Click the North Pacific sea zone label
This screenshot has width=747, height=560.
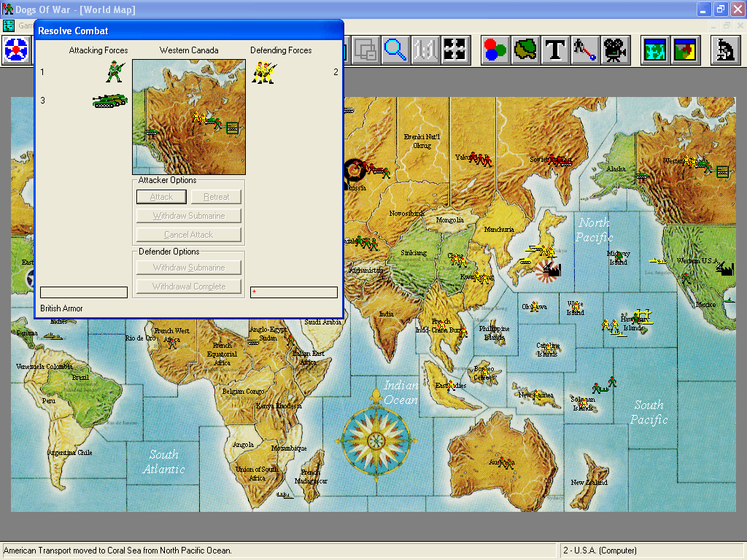pyautogui.click(x=594, y=230)
